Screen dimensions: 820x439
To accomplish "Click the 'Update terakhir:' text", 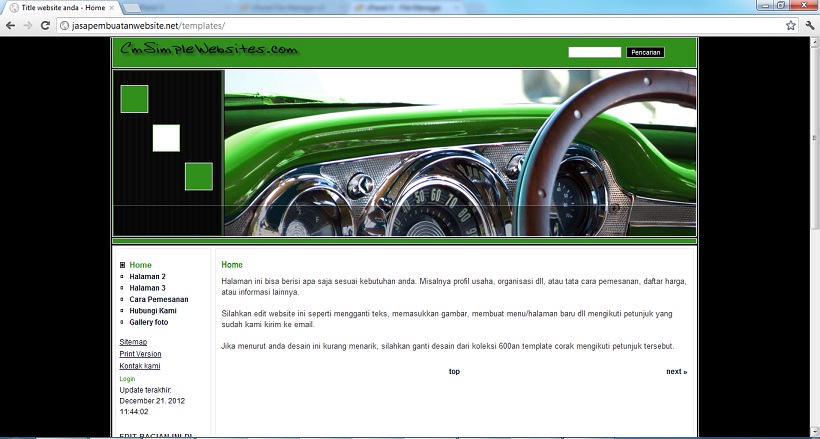I will coord(145,390).
